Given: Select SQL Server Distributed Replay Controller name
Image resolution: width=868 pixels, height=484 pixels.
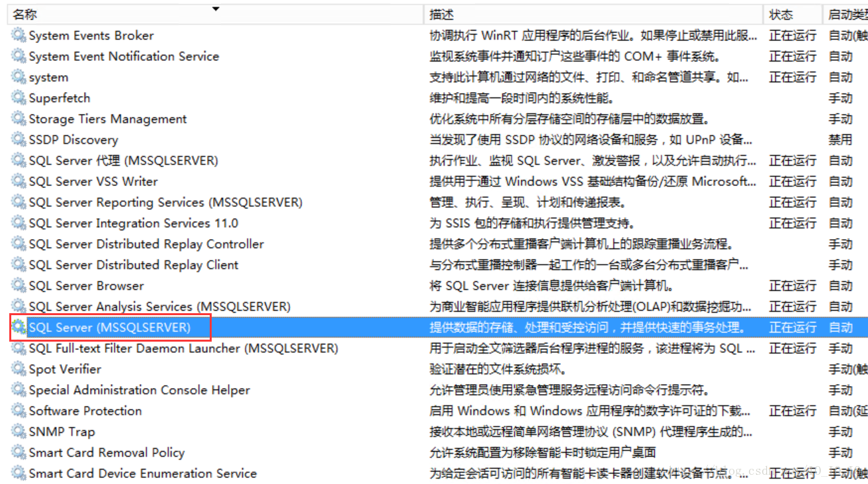Looking at the screenshot, I should point(146,244).
